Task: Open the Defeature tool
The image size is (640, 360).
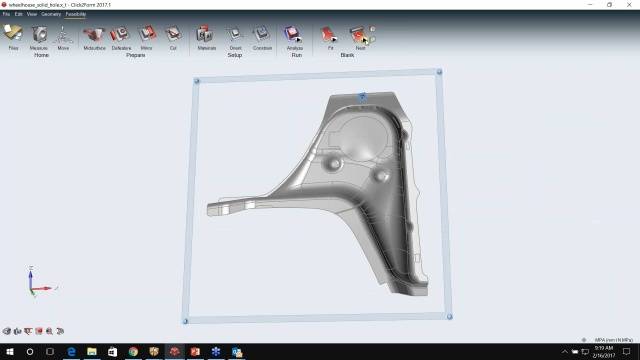Action: click(x=120, y=34)
